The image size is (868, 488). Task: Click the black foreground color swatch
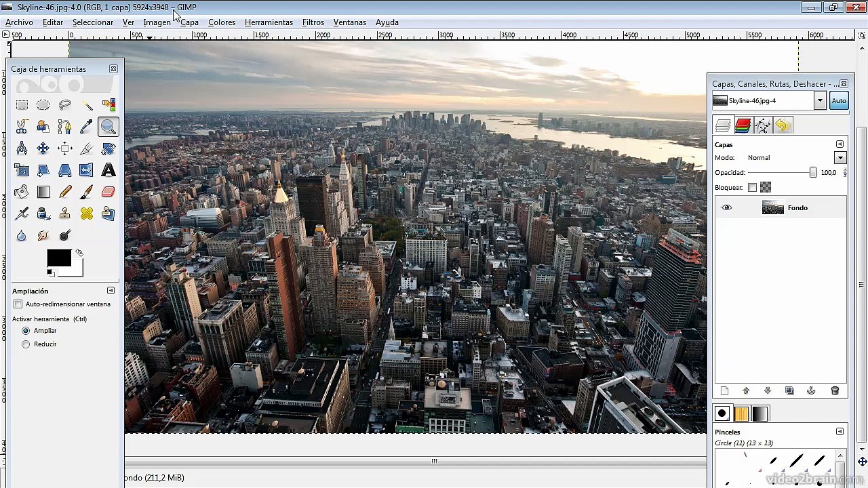(58, 258)
